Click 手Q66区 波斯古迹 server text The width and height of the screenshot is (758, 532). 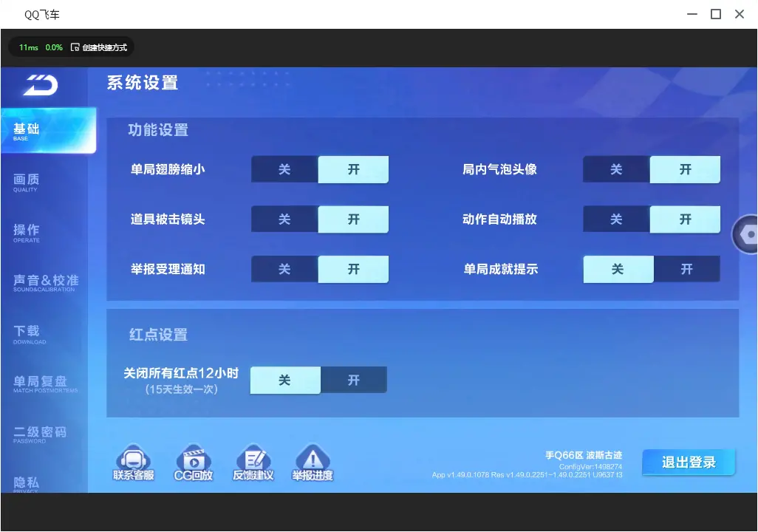pyautogui.click(x=584, y=455)
